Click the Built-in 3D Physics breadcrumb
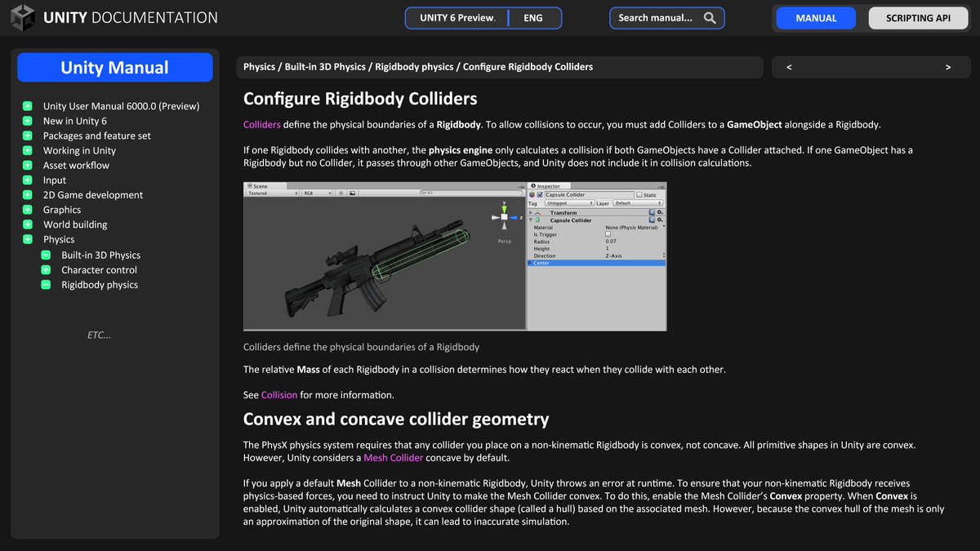 click(x=325, y=67)
